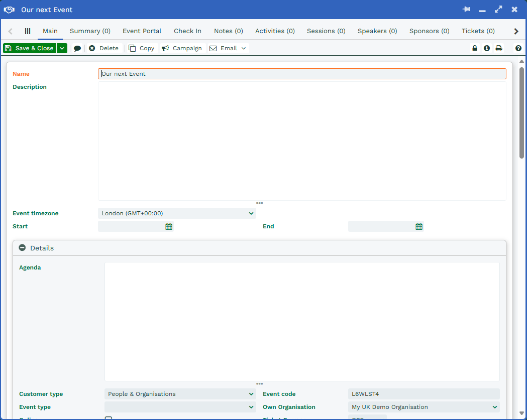Click the vertical scrollbar thumb
This screenshot has width=527, height=420.
[521, 112]
